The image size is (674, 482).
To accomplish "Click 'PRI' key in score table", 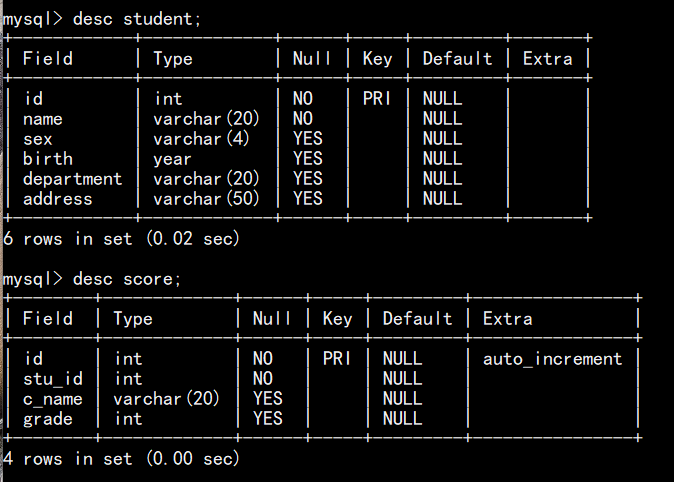I will 337,359.
